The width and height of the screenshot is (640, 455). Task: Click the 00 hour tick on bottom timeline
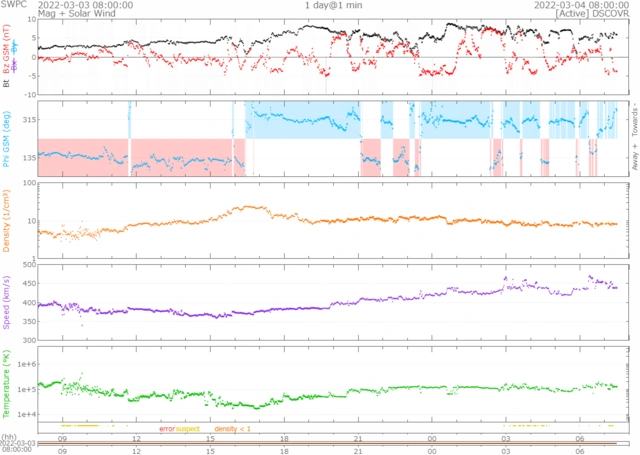[432, 438]
